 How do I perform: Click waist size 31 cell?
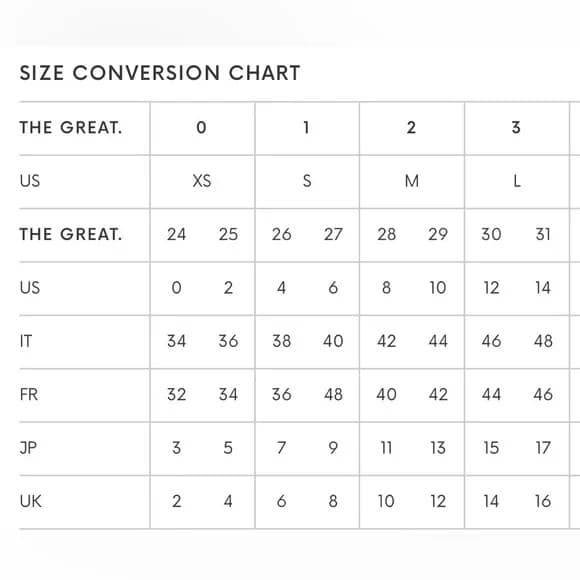[543, 235]
